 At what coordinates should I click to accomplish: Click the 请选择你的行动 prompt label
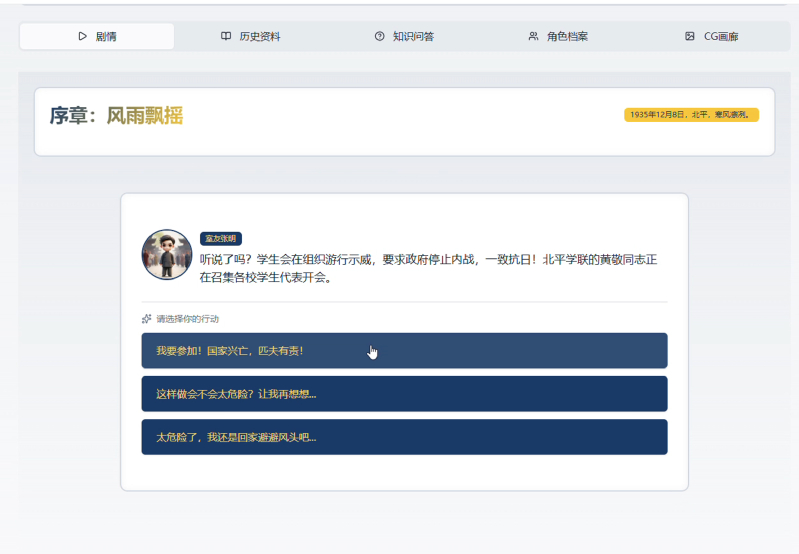187,319
